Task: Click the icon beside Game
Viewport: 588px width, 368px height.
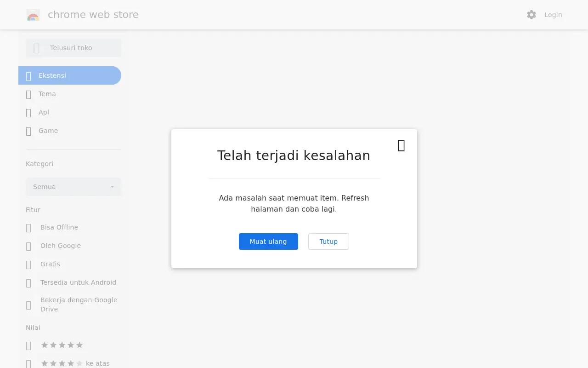Action: [x=28, y=131]
